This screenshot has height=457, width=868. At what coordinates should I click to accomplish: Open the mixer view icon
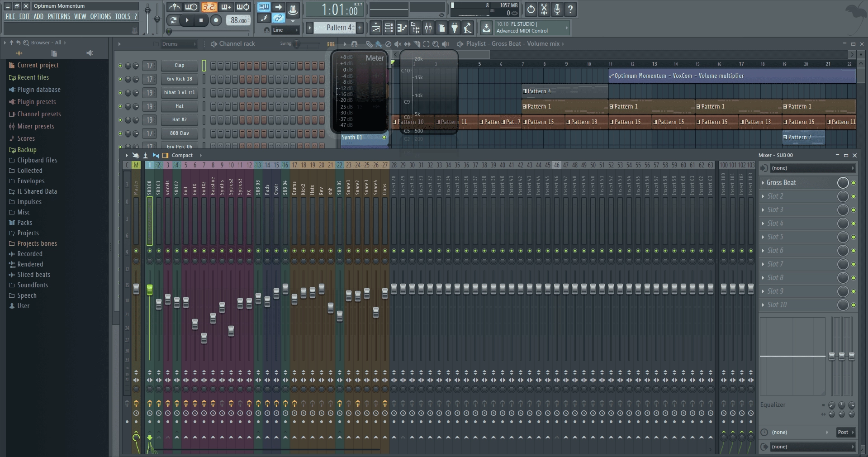click(428, 28)
